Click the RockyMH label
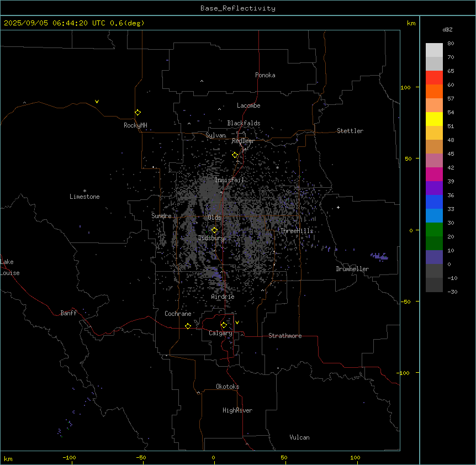This screenshot has height=465, width=476. click(135, 125)
